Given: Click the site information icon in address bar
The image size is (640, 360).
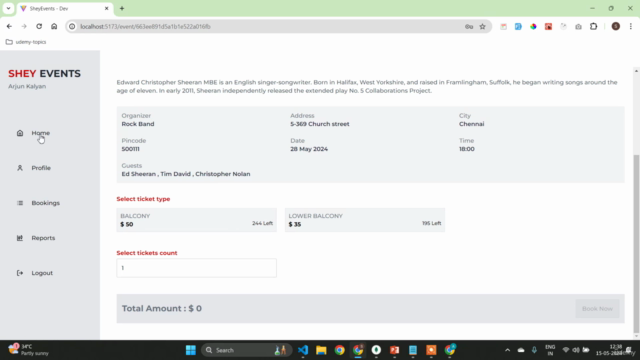Looking at the screenshot, I should pos(72,27).
